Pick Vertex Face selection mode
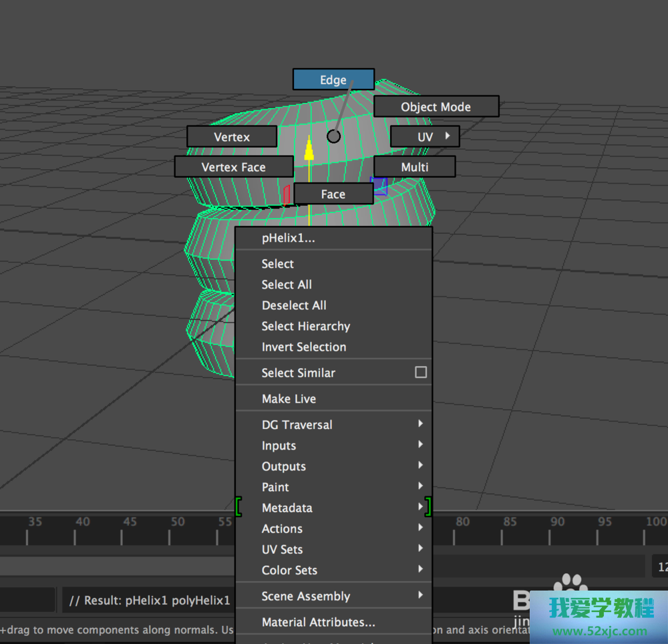668x644 pixels. tap(233, 167)
